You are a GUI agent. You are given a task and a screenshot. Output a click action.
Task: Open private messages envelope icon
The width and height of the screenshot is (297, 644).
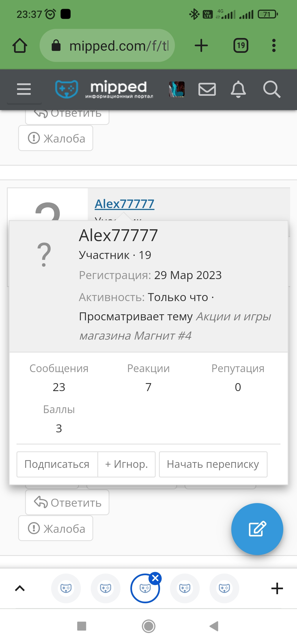click(x=207, y=89)
